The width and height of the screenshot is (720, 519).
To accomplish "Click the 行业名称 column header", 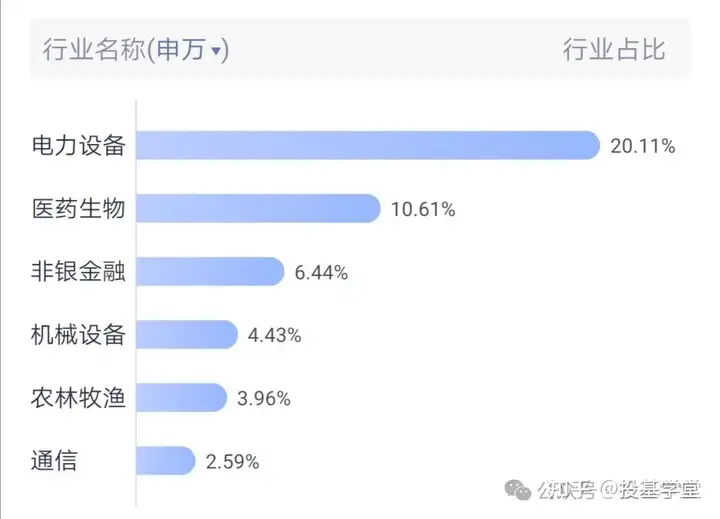I will (x=94, y=49).
